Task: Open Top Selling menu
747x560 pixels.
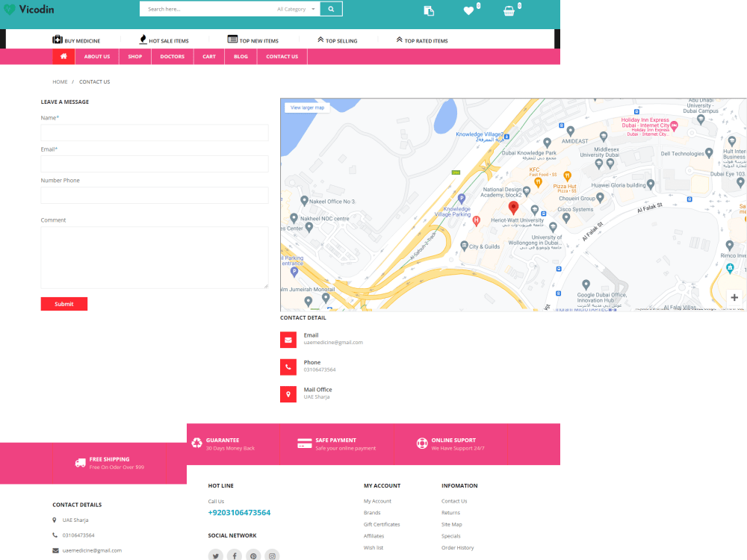Action: point(338,40)
